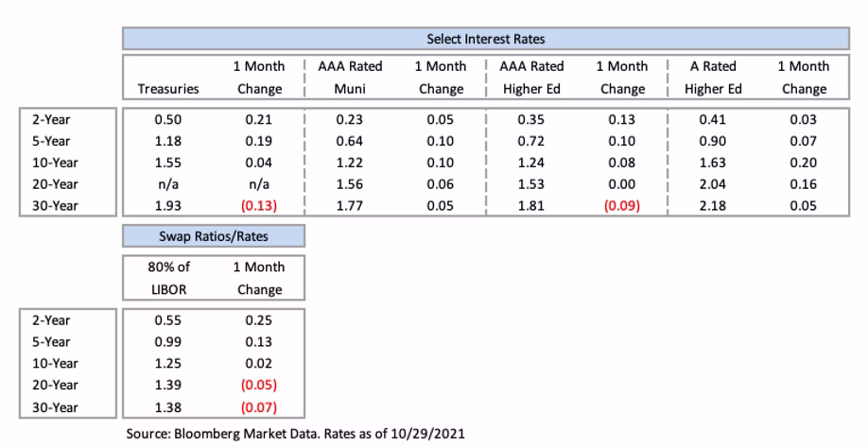The width and height of the screenshot is (868, 448).
Task: Click LIBOR 20-Year value 1.39
Action: tap(168, 385)
